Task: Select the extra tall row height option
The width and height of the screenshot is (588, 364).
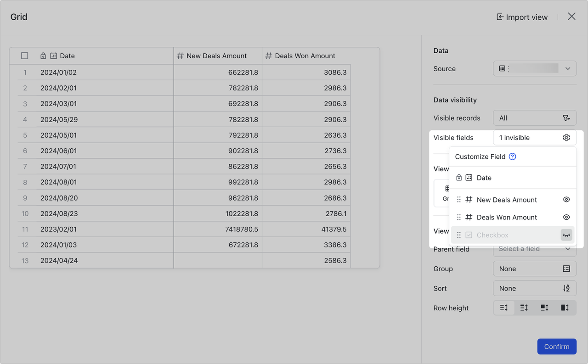Action: [x=565, y=308]
